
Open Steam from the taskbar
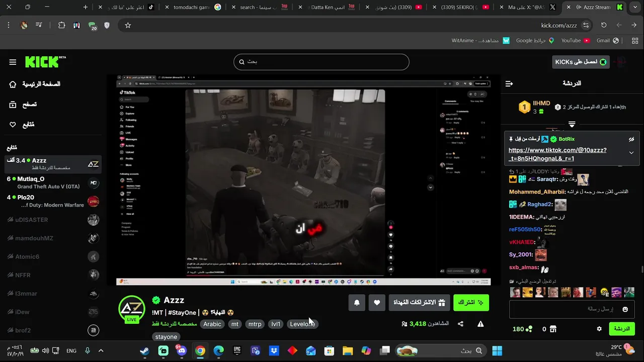pyautogui.click(x=144, y=350)
